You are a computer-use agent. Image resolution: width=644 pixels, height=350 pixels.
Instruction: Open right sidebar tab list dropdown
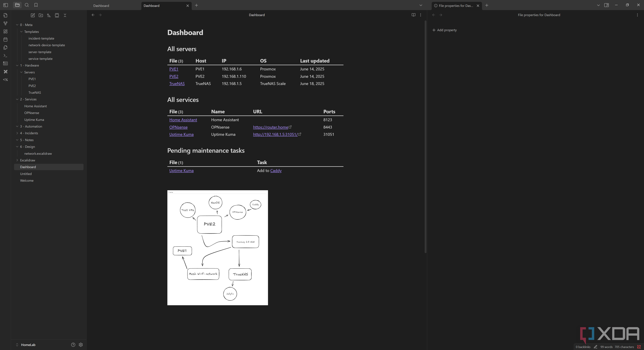pyautogui.click(x=598, y=5)
